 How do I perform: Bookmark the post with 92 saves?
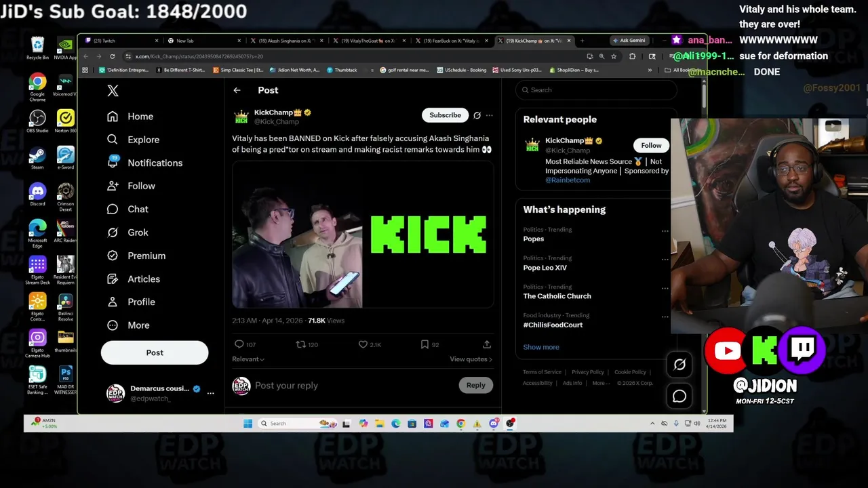click(x=425, y=344)
